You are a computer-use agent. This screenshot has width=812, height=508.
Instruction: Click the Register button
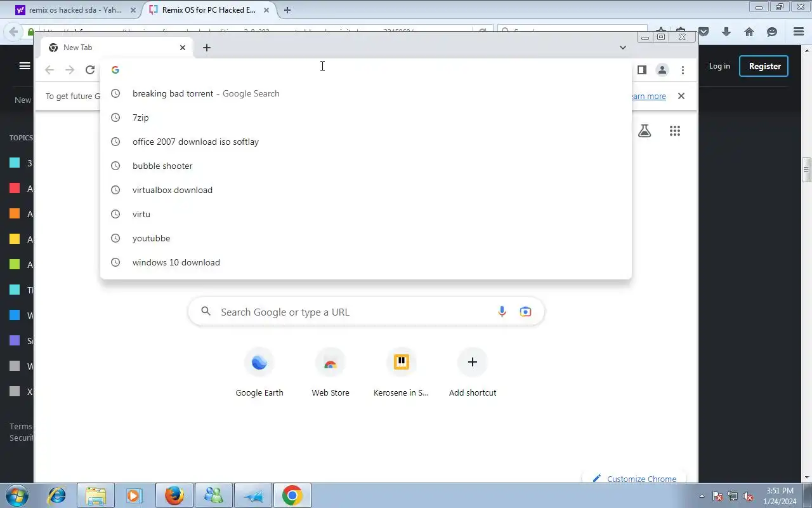764,66
